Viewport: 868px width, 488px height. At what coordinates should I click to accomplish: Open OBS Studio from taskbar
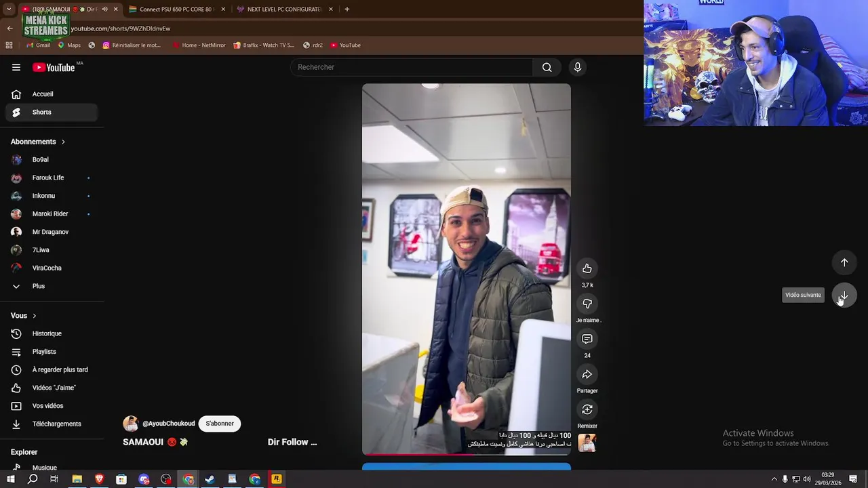166,479
